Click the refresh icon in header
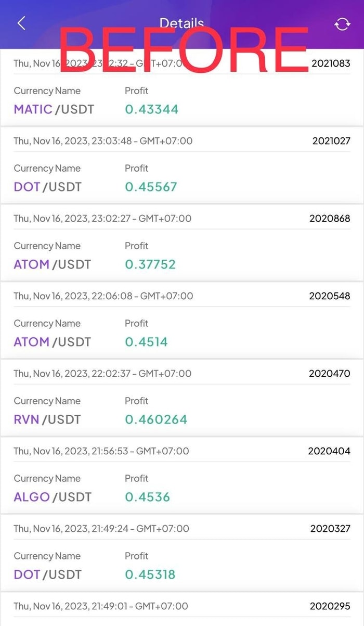 tap(342, 24)
